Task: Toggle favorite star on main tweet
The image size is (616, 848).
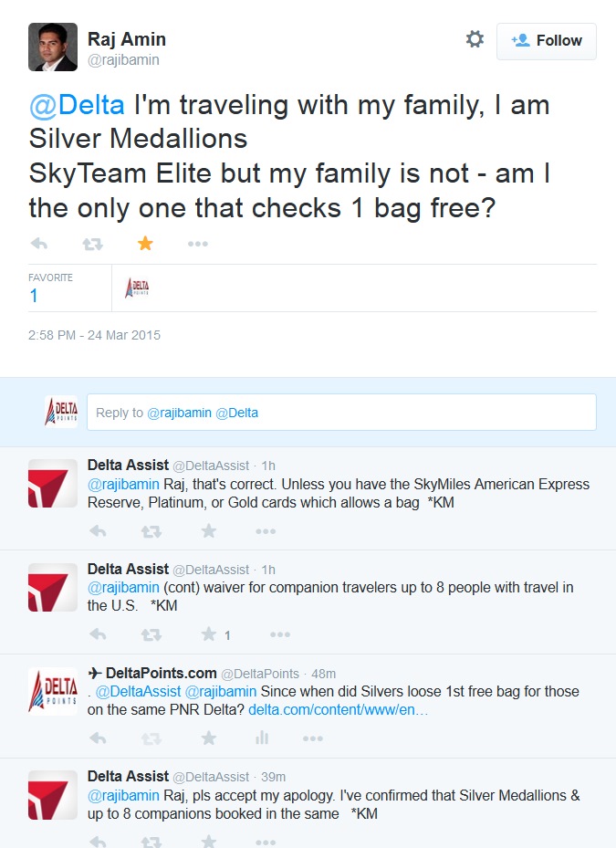Action: pyautogui.click(x=145, y=244)
